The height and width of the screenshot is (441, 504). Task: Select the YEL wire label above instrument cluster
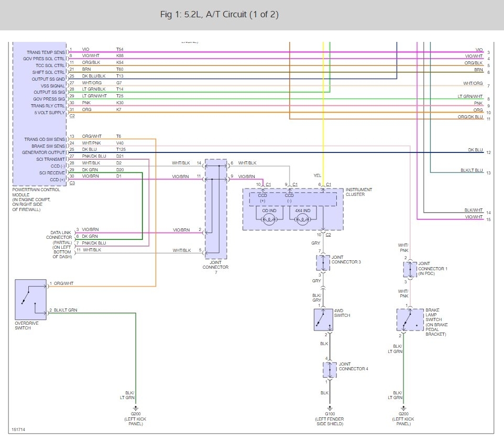[317, 176]
